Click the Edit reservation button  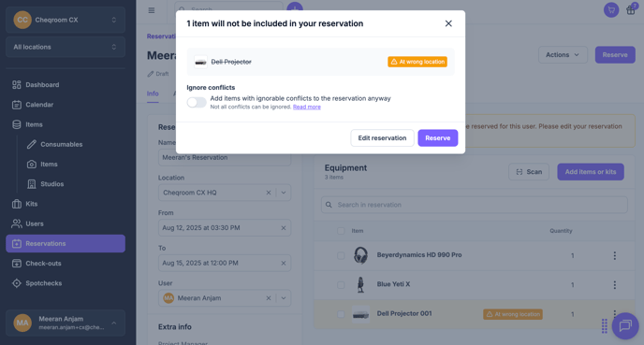point(382,137)
